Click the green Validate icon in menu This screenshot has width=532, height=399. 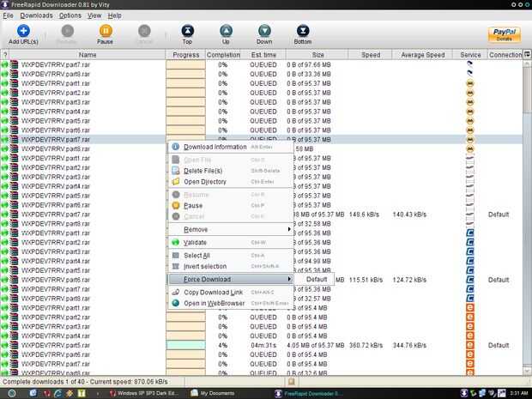[175, 242]
